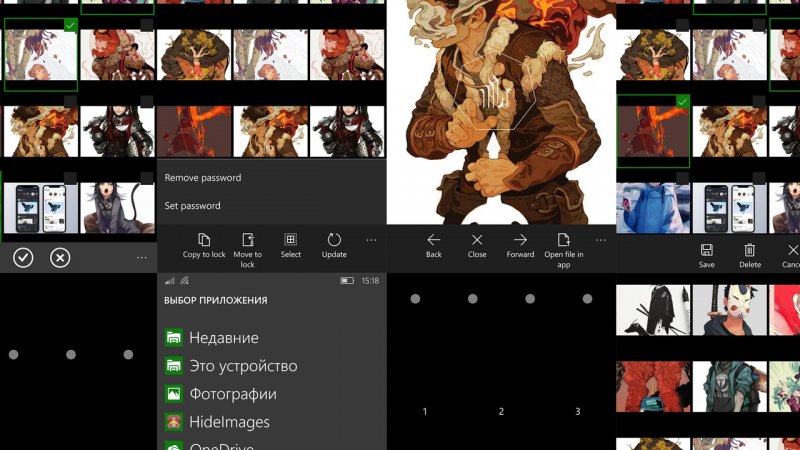800x450 pixels.
Task: Tap keypad digit 3
Action: [578, 411]
